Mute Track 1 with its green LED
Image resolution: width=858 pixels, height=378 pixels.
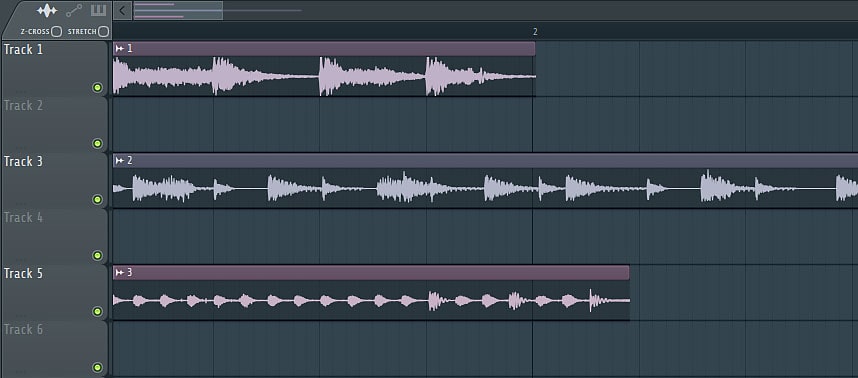(x=97, y=88)
